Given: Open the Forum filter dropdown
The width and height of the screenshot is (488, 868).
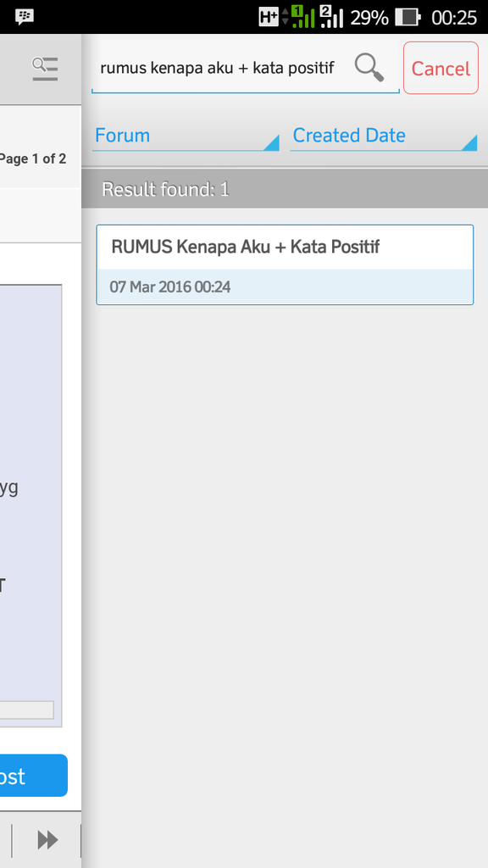Looking at the screenshot, I should tap(186, 136).
